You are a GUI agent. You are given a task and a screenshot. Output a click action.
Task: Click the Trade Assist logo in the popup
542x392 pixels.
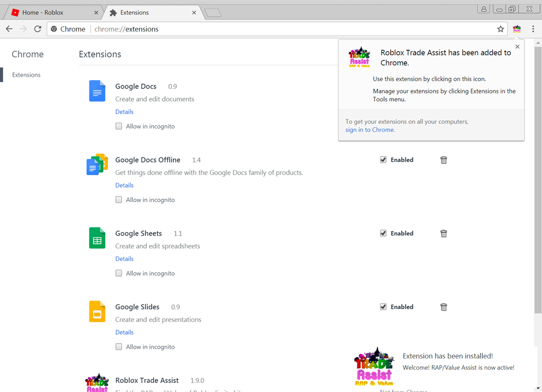click(360, 57)
